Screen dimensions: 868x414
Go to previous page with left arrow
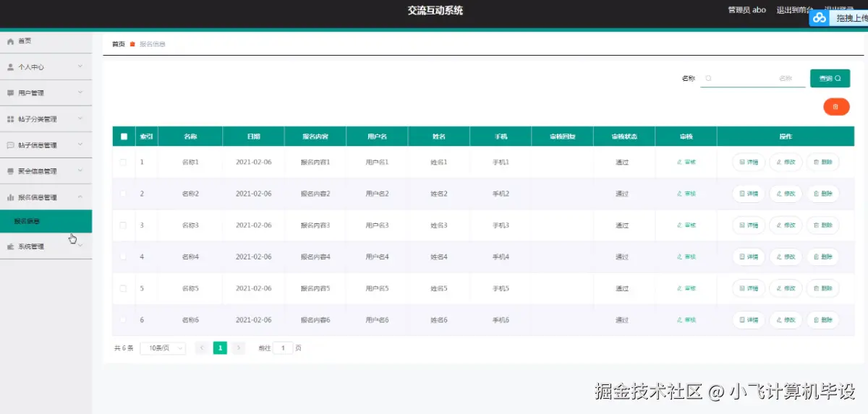[x=202, y=348]
